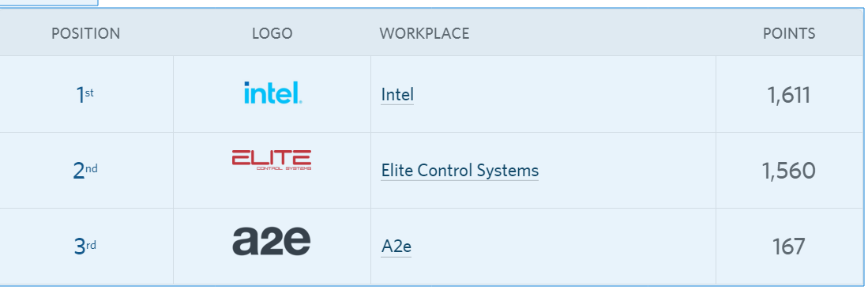Click the a2e logo image
The height and width of the screenshot is (290, 868).
[271, 242]
